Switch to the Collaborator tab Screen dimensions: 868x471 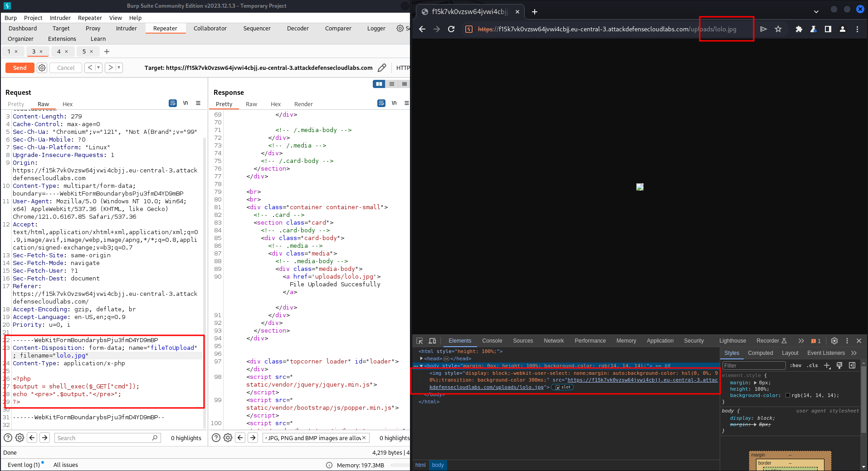(210, 28)
